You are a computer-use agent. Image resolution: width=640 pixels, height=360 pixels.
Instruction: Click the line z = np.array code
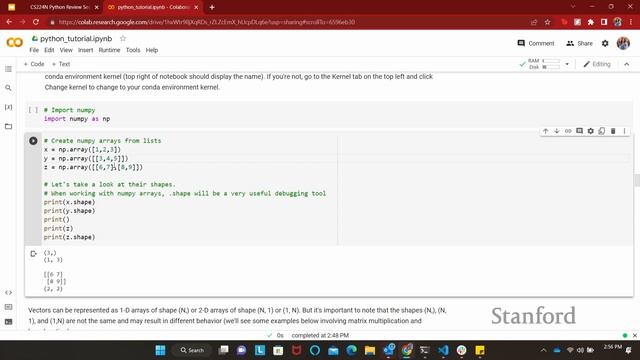point(93,167)
